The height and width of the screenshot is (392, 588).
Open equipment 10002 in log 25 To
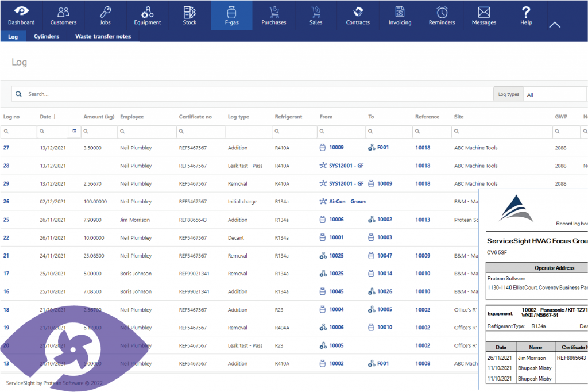[384, 220]
